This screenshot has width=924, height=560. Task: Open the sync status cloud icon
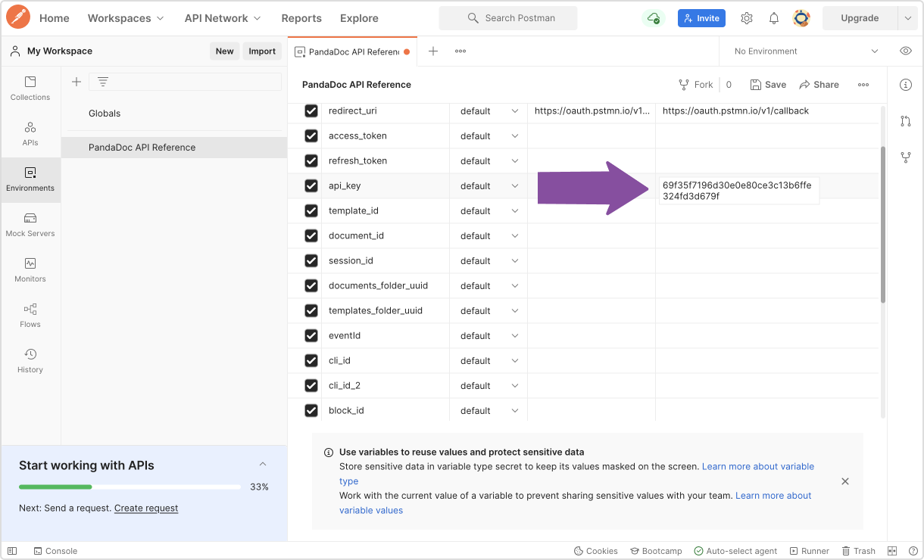pyautogui.click(x=653, y=18)
